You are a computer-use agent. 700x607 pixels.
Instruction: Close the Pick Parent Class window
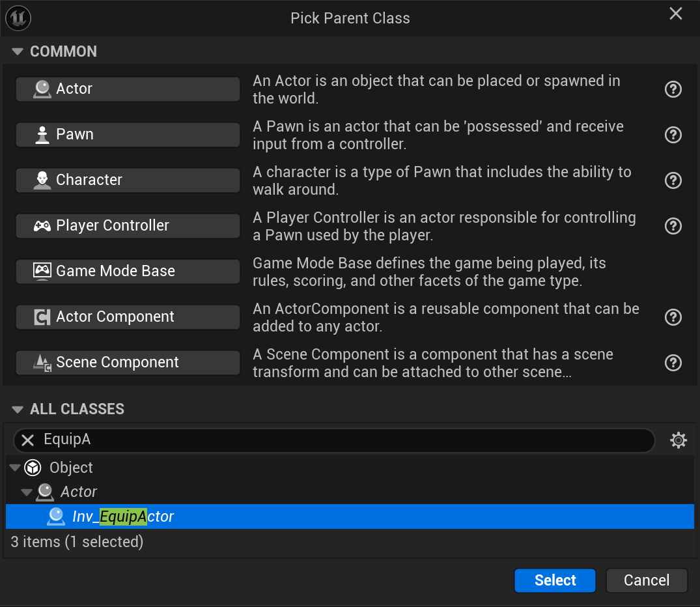[x=676, y=14]
